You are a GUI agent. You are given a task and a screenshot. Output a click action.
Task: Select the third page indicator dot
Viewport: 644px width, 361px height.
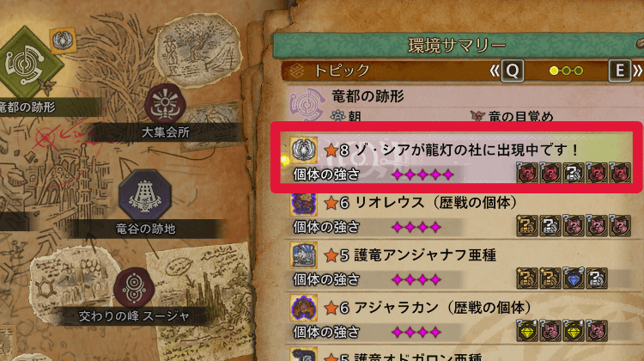point(579,70)
